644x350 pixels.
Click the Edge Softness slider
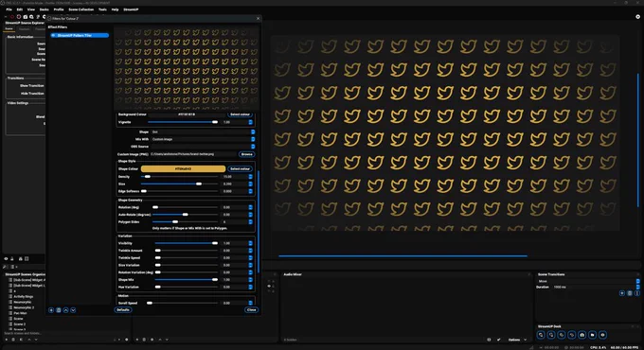[180, 191]
